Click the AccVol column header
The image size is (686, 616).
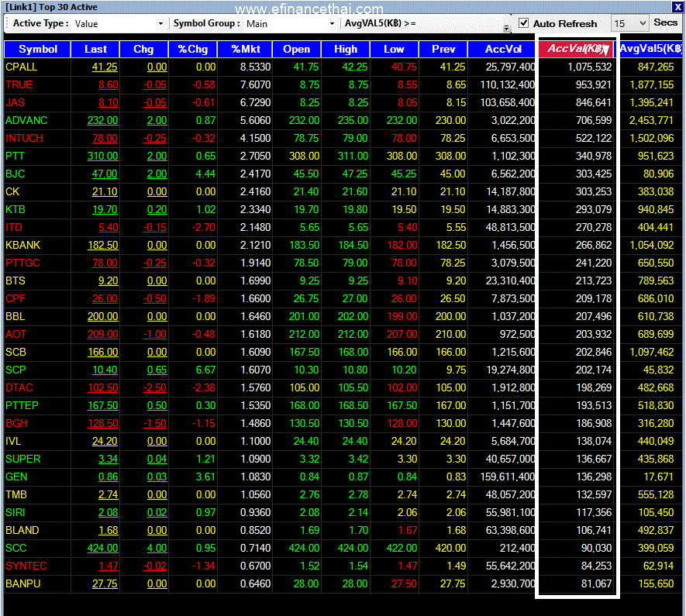503,49
